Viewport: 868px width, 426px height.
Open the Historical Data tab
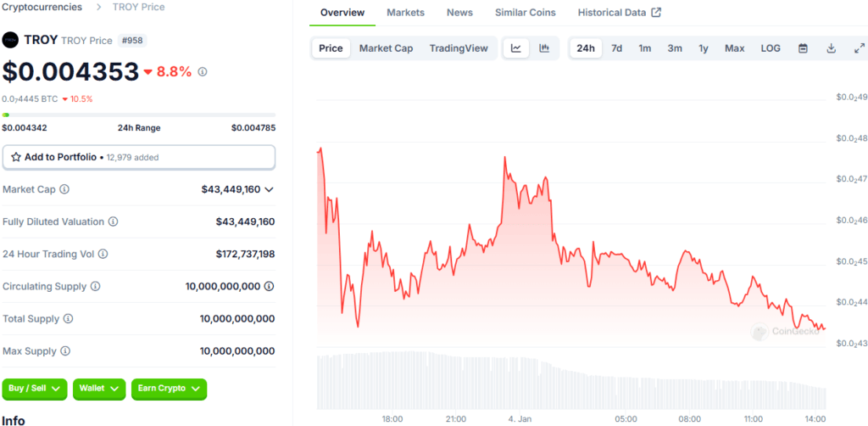click(x=620, y=12)
